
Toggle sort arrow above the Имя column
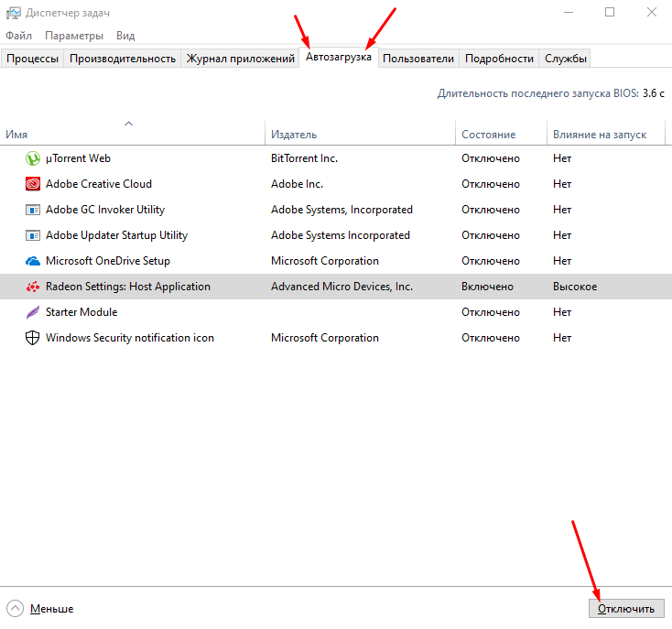[128, 124]
